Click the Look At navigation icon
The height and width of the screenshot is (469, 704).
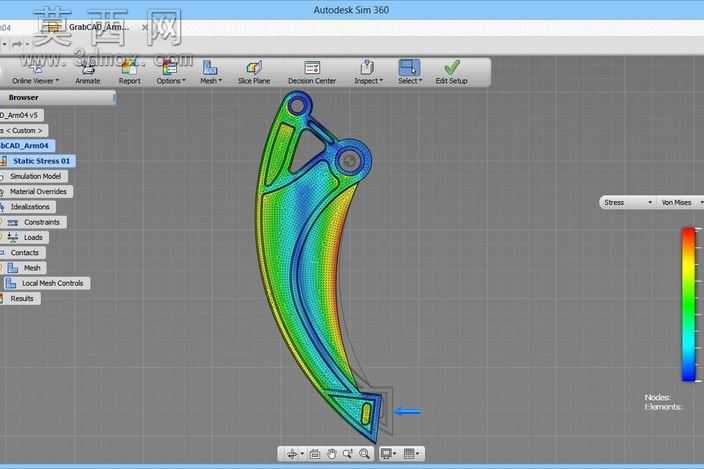(315, 454)
